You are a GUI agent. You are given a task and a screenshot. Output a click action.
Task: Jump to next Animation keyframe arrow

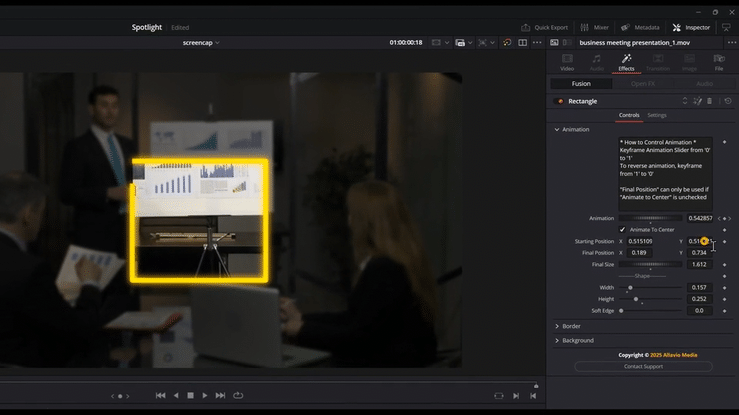(x=730, y=218)
